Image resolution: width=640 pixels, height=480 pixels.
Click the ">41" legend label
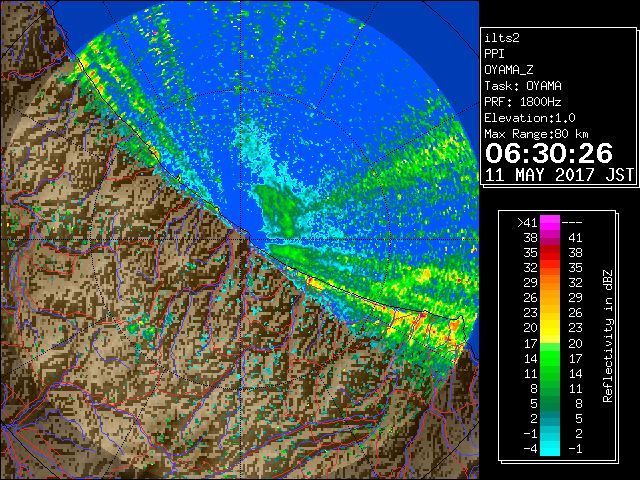point(527,222)
